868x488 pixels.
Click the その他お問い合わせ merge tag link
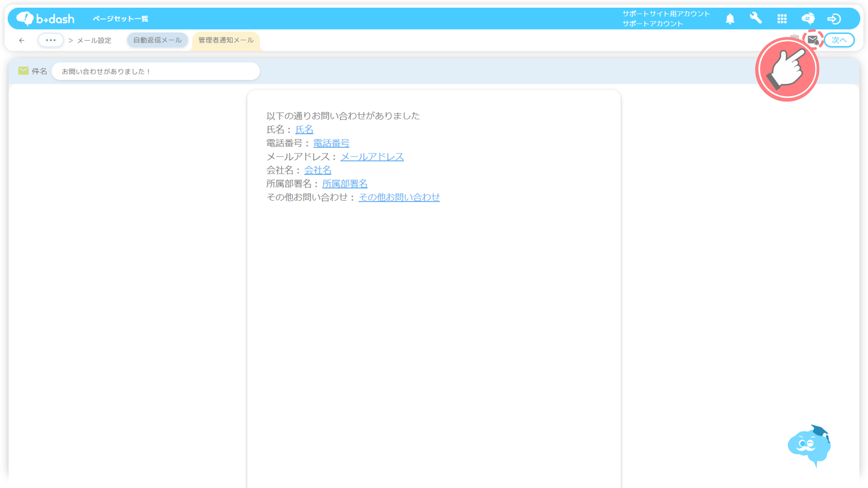pos(399,197)
